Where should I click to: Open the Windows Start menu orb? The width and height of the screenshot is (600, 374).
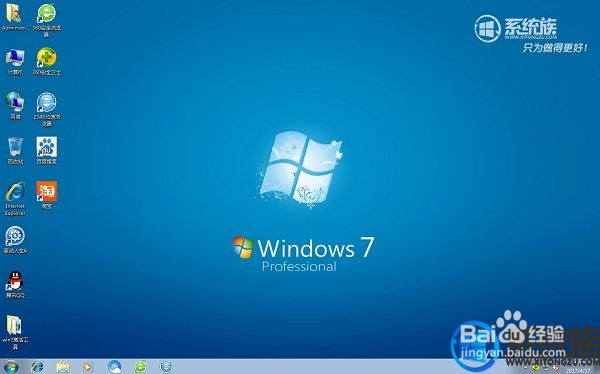pos(11,367)
